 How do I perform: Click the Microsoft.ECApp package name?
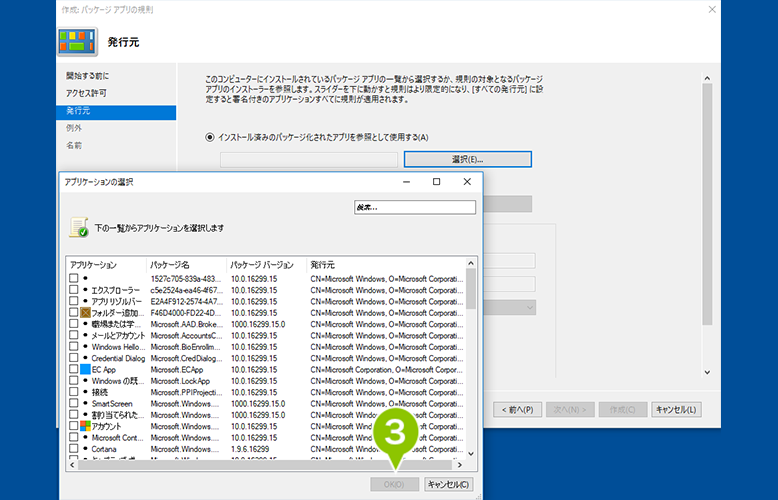coord(177,370)
